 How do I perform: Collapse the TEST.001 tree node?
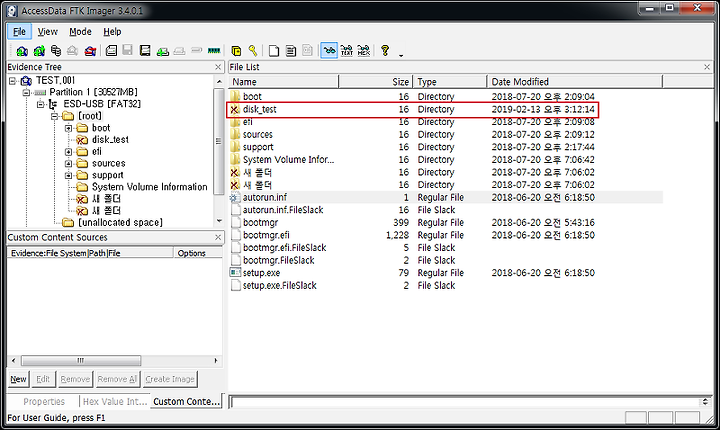tap(12, 81)
